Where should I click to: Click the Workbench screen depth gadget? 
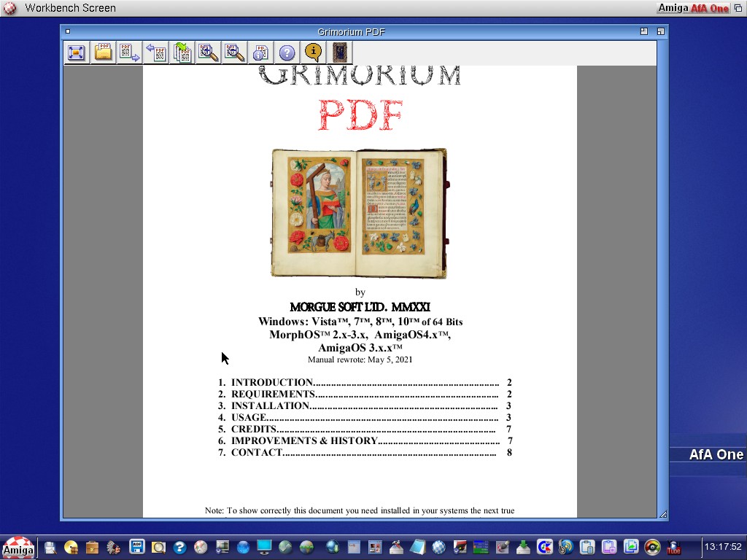738,8
